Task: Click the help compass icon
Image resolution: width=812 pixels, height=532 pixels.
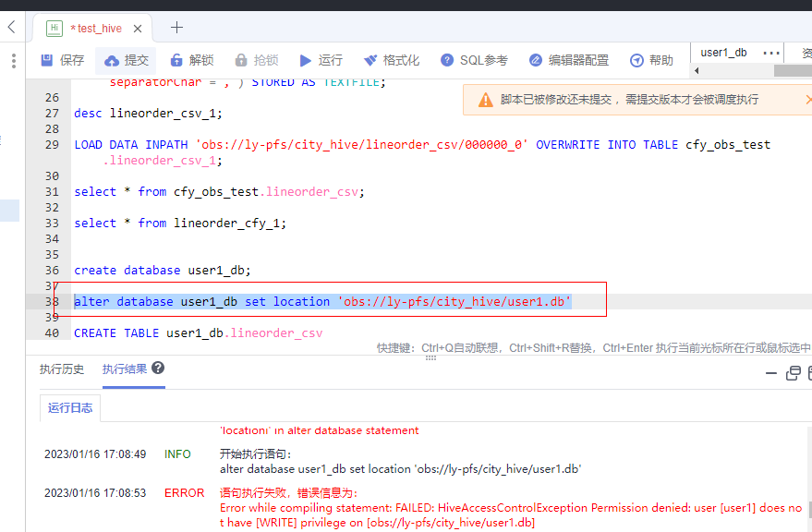Action: point(636,61)
